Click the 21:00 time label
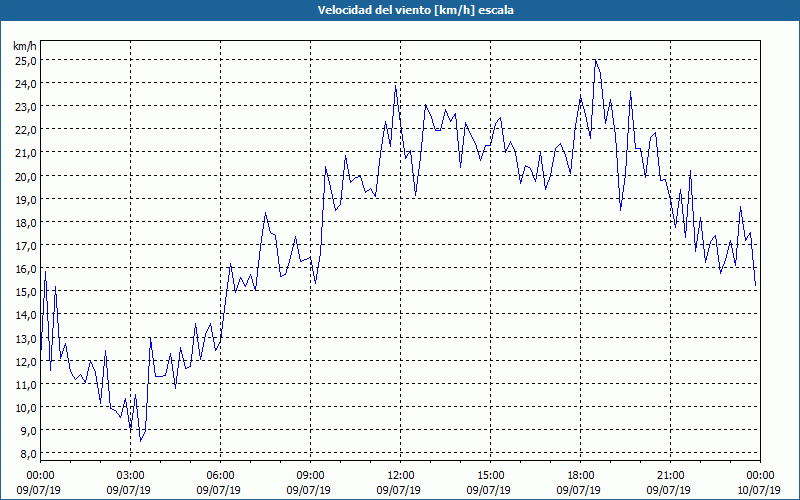The width and height of the screenshot is (800, 500). tap(670, 476)
